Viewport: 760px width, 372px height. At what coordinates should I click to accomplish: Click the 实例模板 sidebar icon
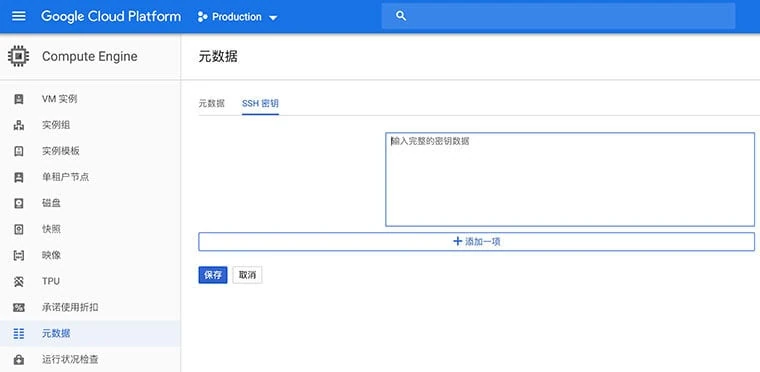pos(19,151)
